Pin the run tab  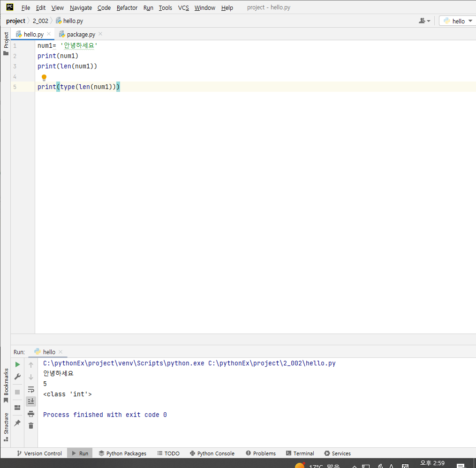tap(18, 423)
